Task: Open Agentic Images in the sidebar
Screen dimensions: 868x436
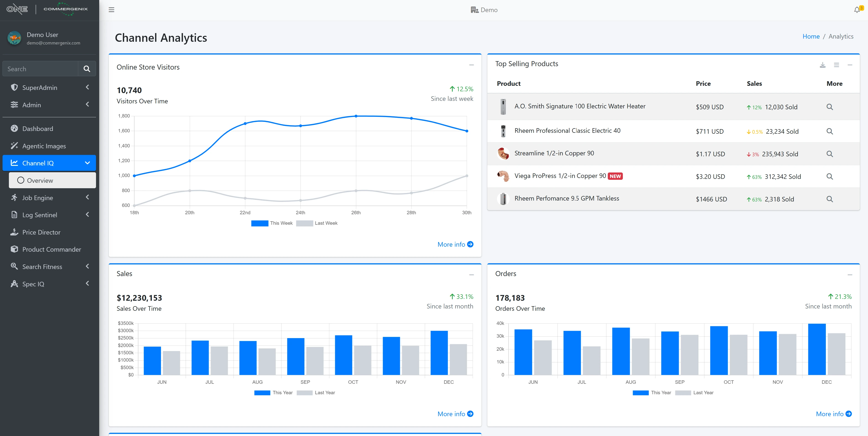Action: [49, 146]
